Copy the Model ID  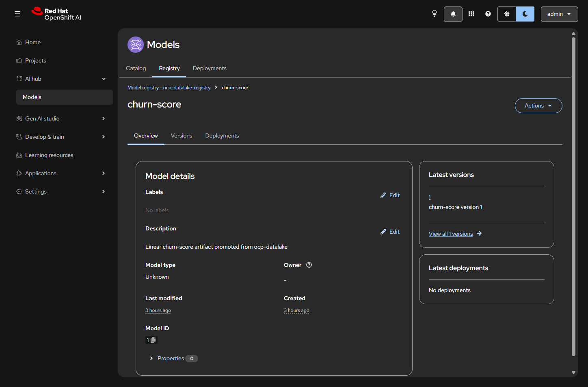coord(153,340)
